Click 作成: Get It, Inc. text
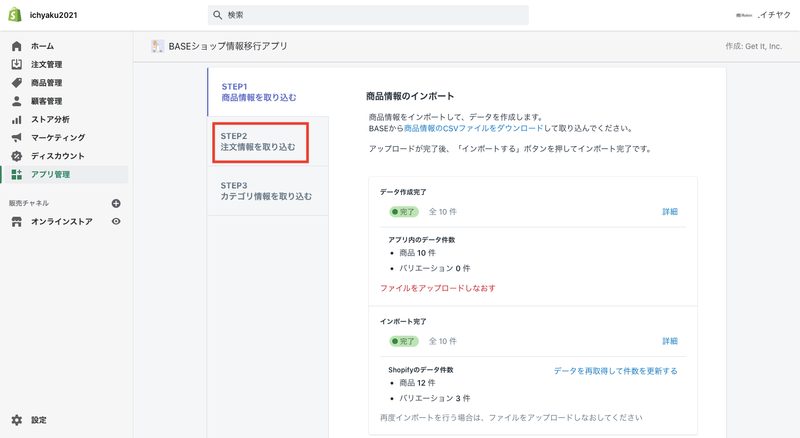This screenshot has height=438, width=800. click(x=754, y=46)
